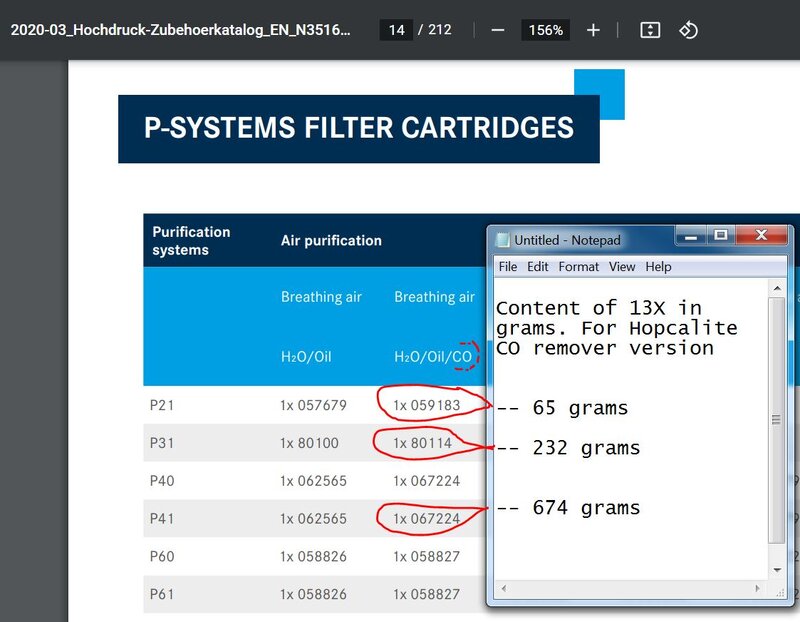The width and height of the screenshot is (800, 622).
Task: Click the zoom in plus button
Action: coord(593,30)
